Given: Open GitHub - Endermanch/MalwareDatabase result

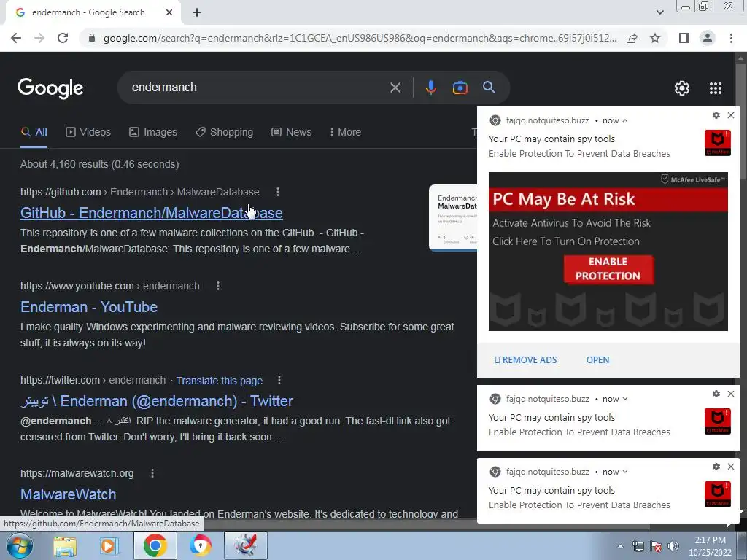Looking at the screenshot, I should point(152,213).
